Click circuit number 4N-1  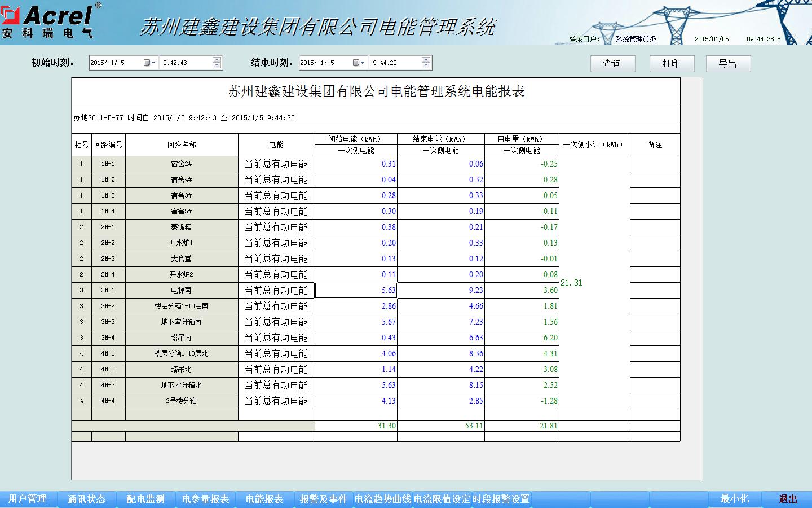(x=108, y=354)
